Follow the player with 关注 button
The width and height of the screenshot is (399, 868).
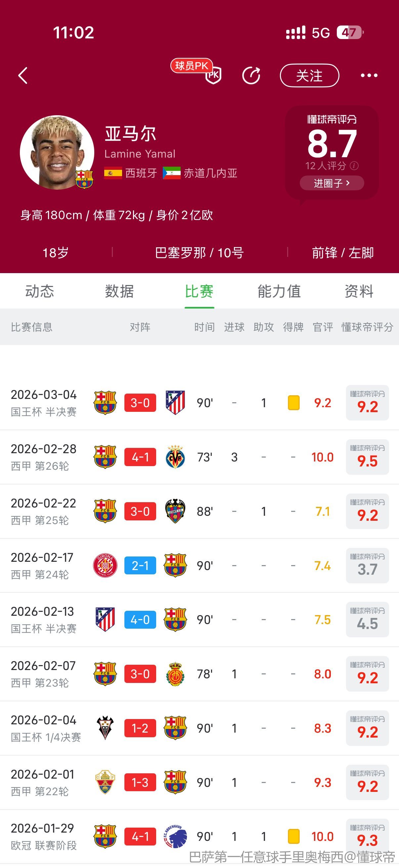[x=309, y=75]
